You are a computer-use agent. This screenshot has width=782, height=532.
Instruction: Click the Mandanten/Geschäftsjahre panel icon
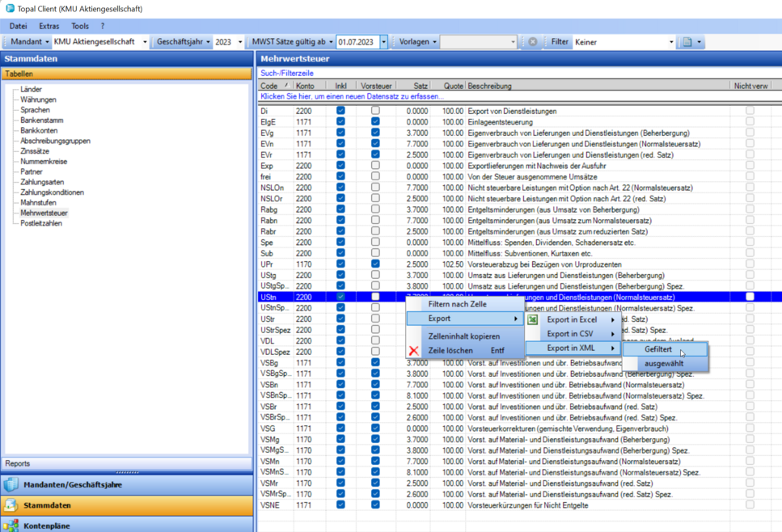pos(11,485)
